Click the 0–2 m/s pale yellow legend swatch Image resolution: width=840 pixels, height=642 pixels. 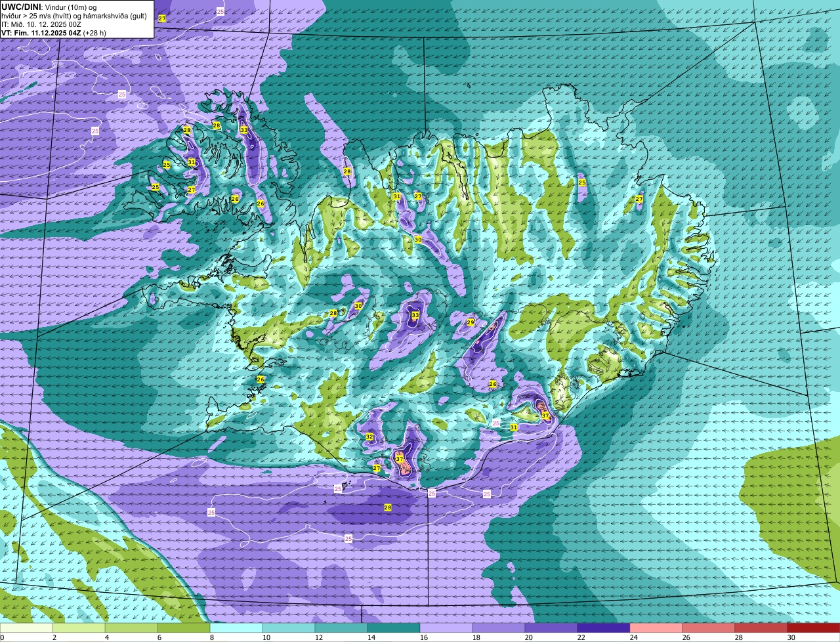[26, 628]
